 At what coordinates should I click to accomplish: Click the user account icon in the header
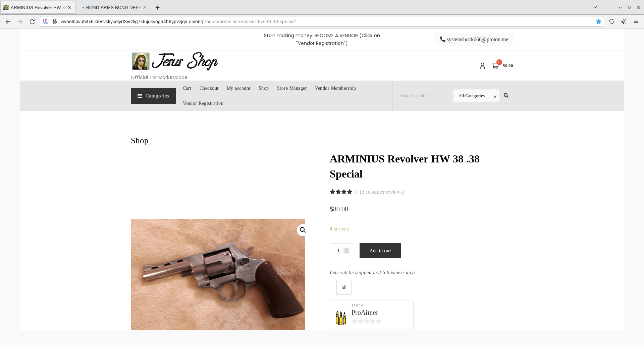482,66
